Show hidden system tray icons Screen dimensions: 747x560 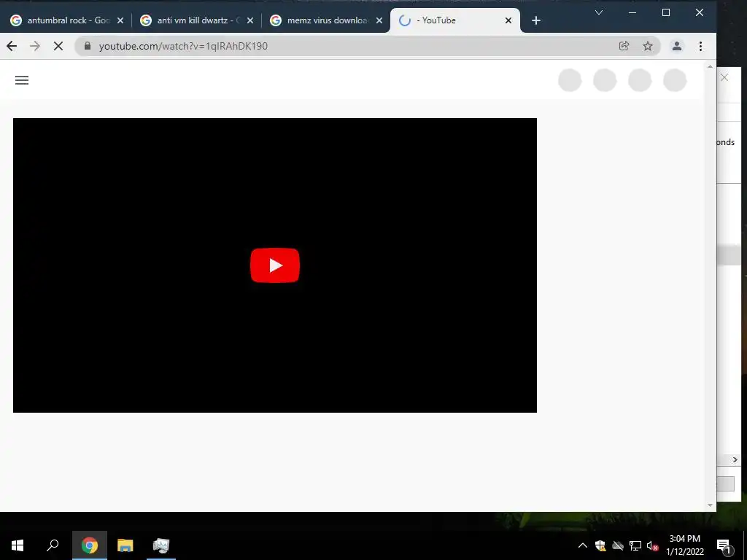[x=583, y=545]
